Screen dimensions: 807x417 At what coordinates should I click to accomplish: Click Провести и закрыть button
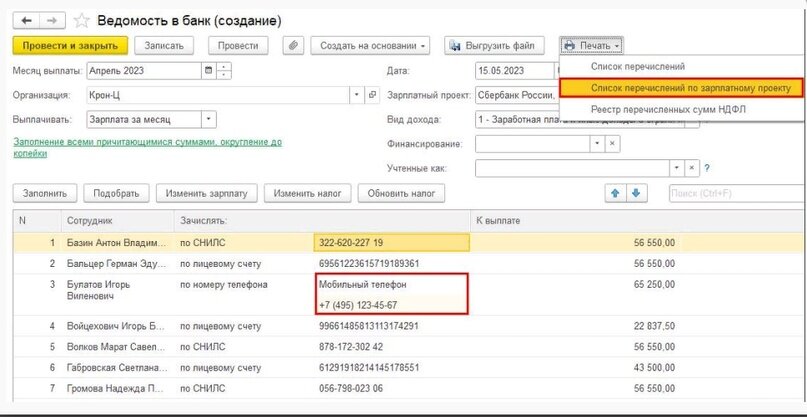pos(70,45)
